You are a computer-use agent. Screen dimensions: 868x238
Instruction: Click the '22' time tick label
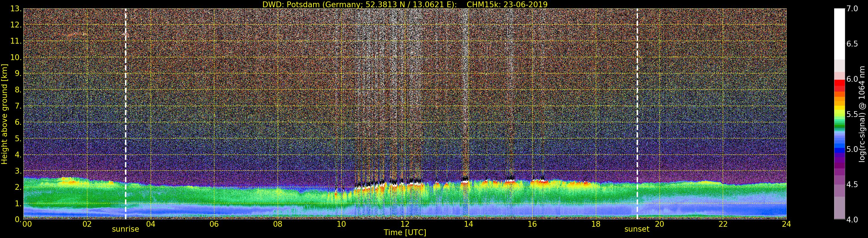point(723,224)
